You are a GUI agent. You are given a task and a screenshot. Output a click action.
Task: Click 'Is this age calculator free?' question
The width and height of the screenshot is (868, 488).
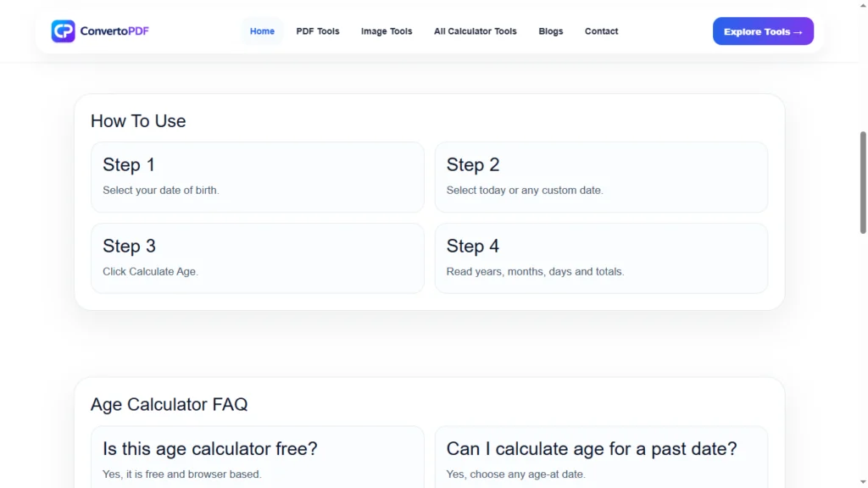pos(210,449)
